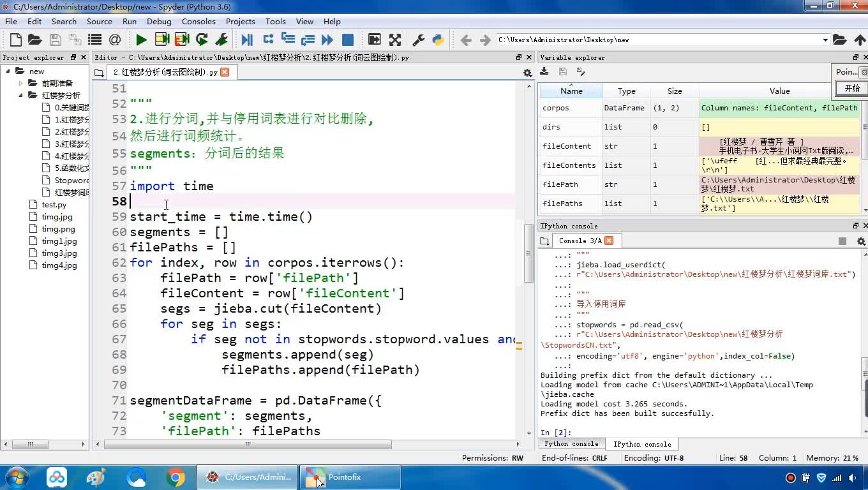The image size is (868, 490).
Task: Sort variables by the Name column header
Action: pyautogui.click(x=571, y=91)
